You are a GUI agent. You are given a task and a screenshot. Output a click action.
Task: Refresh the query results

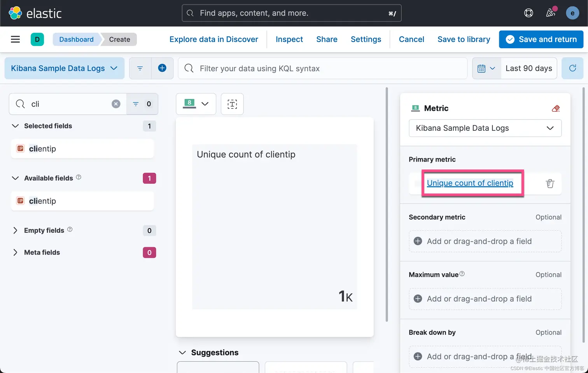coord(572,68)
